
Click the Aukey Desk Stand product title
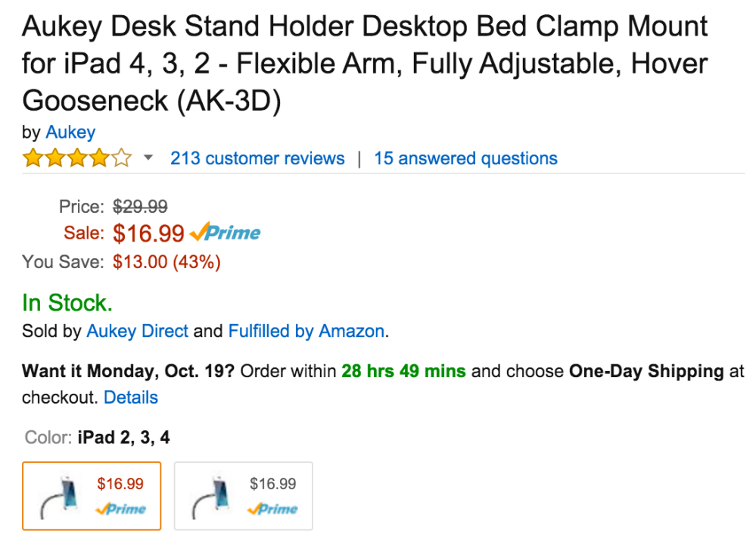[365, 64]
